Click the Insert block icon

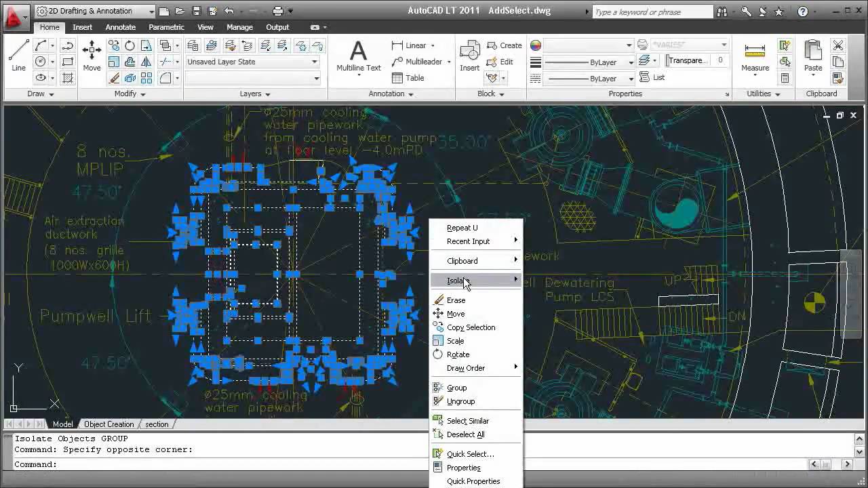tap(469, 56)
